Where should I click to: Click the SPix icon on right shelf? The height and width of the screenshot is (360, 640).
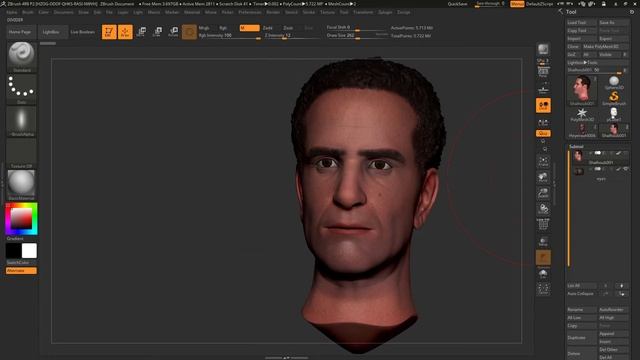point(543,61)
